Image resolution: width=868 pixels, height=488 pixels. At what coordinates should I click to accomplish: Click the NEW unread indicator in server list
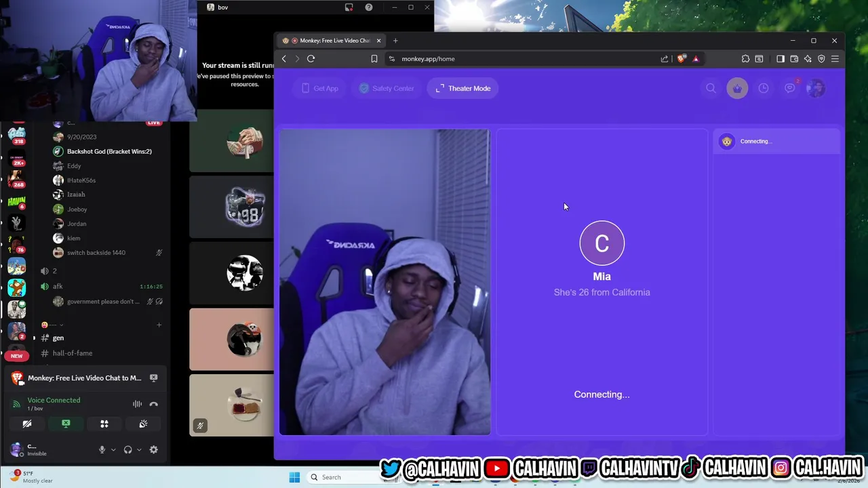tap(16, 356)
